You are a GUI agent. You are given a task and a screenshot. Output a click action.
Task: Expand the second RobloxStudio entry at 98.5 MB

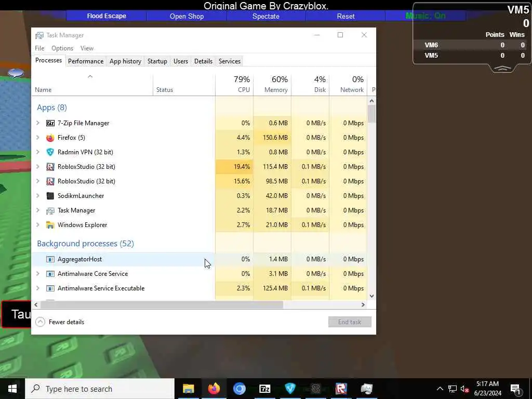click(x=38, y=181)
